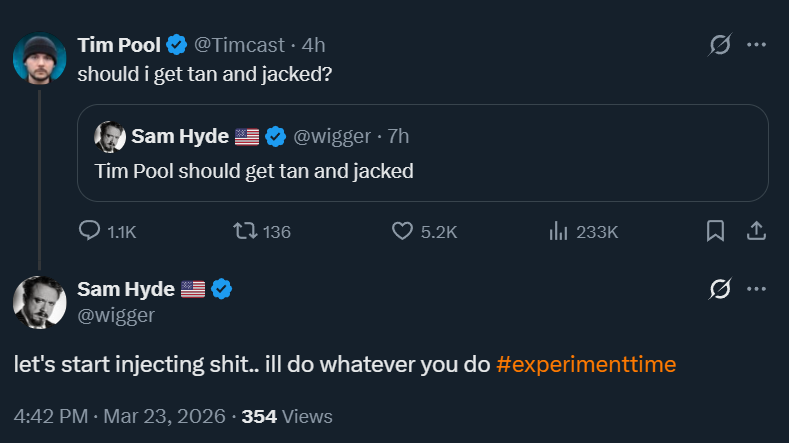Click the reply icon on Tim Pool's post
Viewport: 789px width, 443px height.
[x=90, y=231]
